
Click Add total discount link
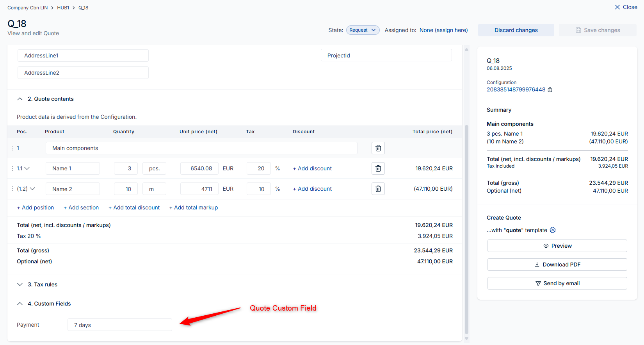point(134,207)
